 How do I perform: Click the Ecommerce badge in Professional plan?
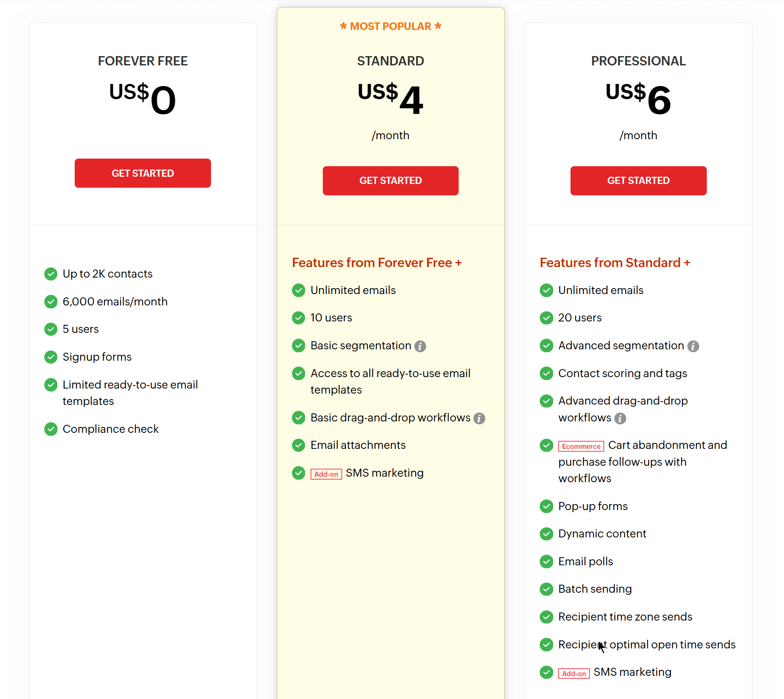[581, 446]
